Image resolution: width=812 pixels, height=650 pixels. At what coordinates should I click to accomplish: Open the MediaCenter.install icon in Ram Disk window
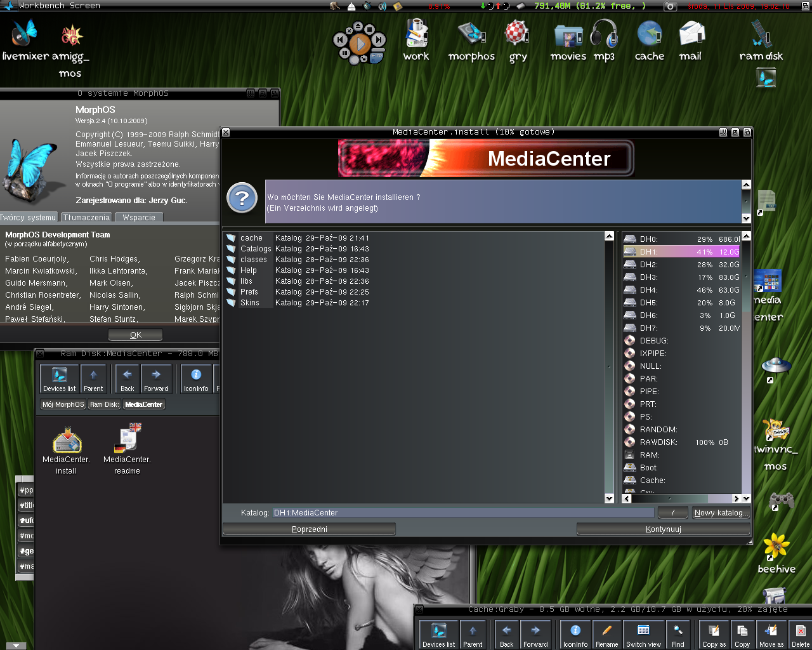coord(66,449)
